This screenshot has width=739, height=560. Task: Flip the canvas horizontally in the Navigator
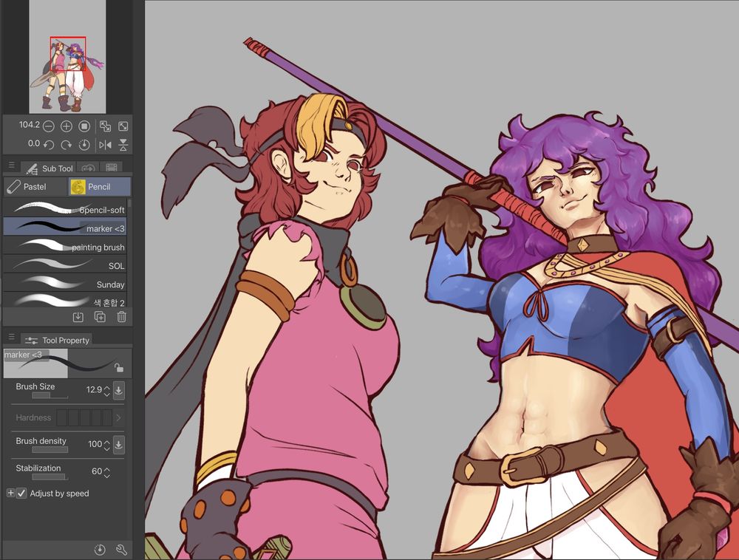point(106,143)
